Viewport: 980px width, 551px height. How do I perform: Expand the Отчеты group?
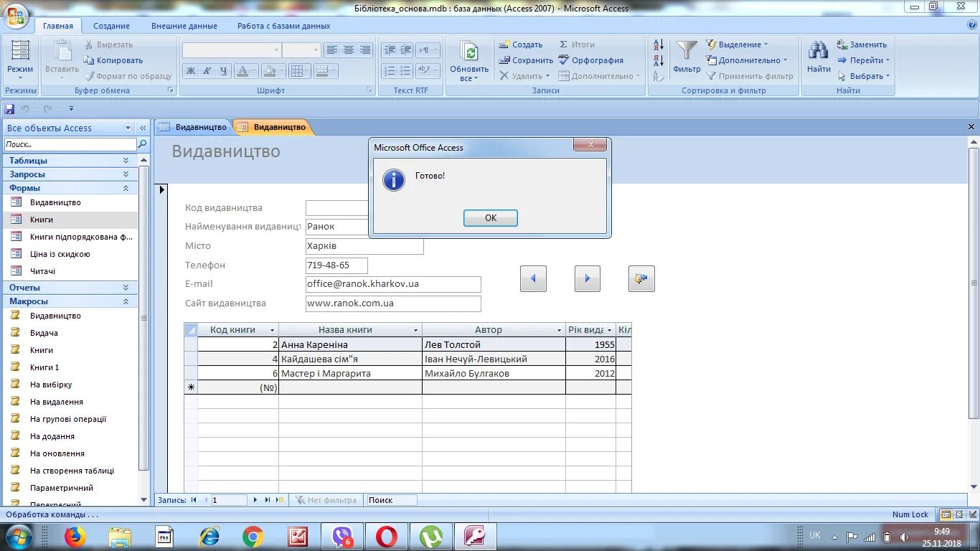point(70,288)
